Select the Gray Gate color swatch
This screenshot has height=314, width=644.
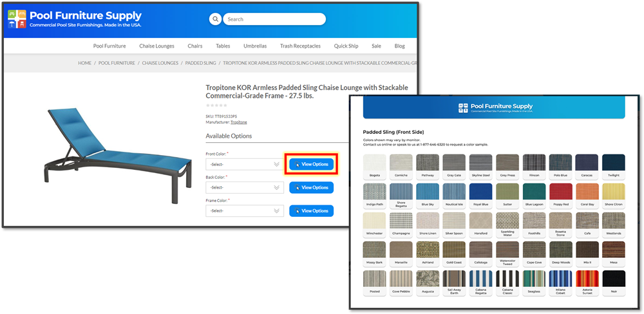(454, 167)
